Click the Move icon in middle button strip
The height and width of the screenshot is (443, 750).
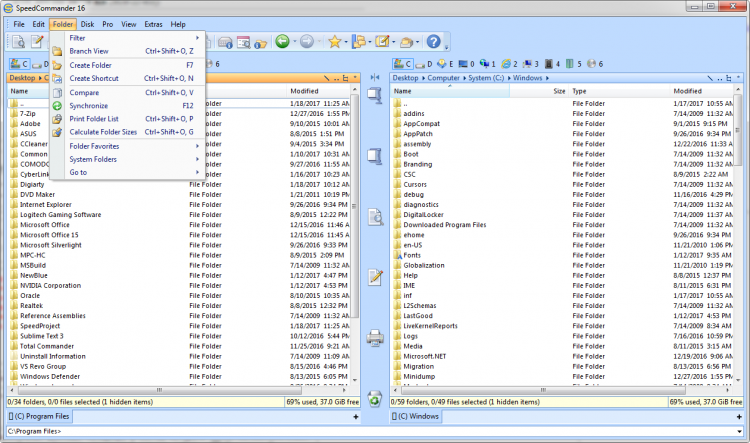click(x=375, y=156)
